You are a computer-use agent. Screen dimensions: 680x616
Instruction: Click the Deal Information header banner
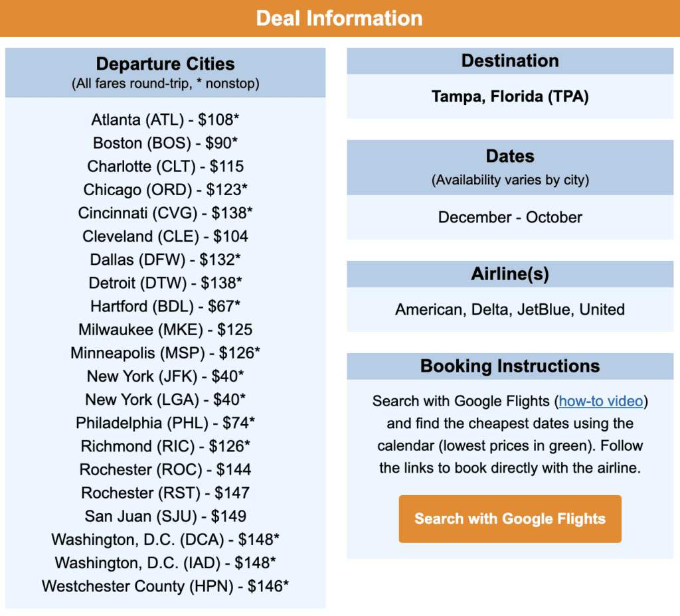[x=339, y=18]
